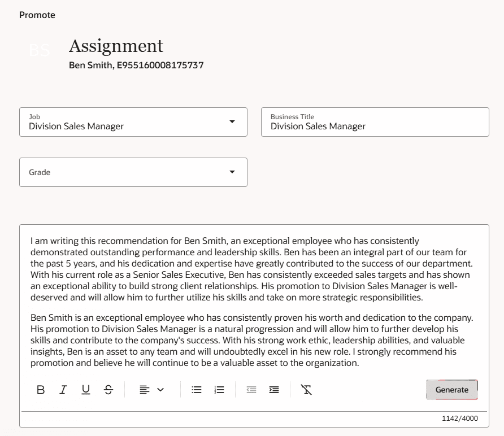Enable underline formatting
Image resolution: width=504 pixels, height=436 pixels.
86,389
